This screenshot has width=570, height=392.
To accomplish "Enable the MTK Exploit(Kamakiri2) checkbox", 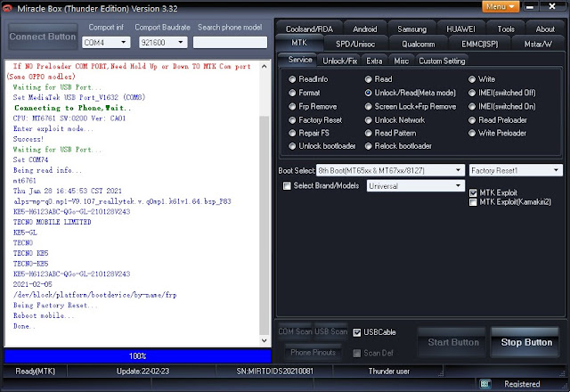I will (473, 202).
